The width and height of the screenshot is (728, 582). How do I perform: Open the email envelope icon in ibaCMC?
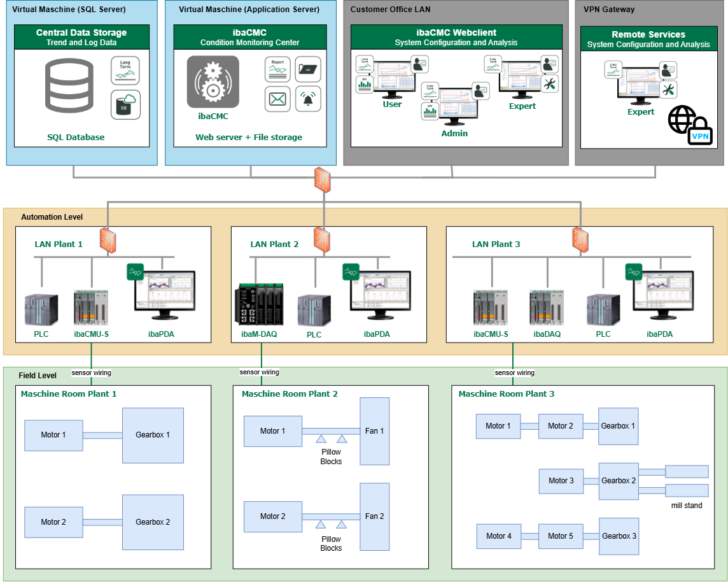[277, 99]
